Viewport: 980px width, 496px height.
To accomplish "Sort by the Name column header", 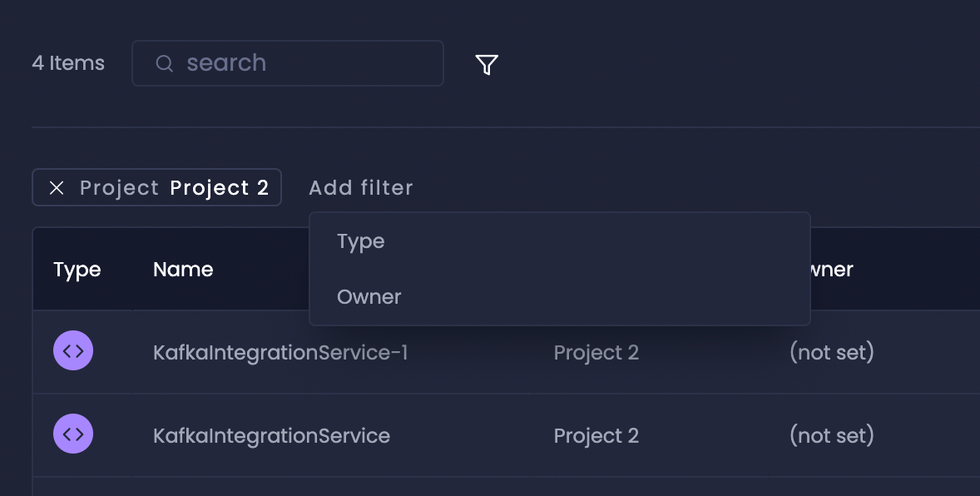I will tap(183, 270).
